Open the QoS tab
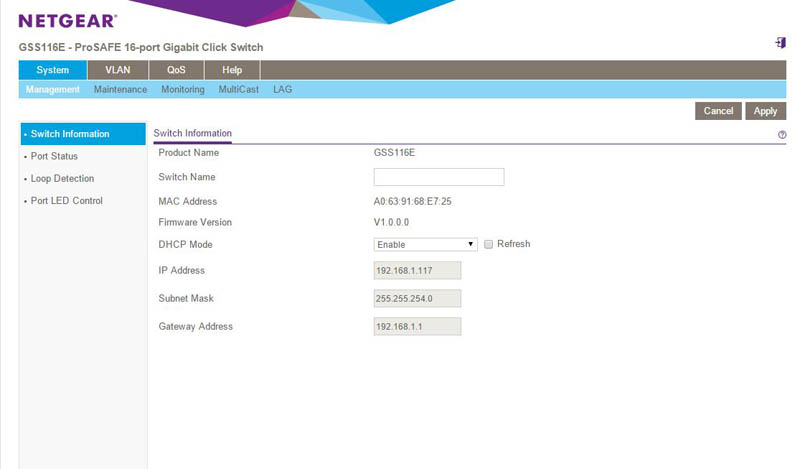 pyautogui.click(x=176, y=70)
